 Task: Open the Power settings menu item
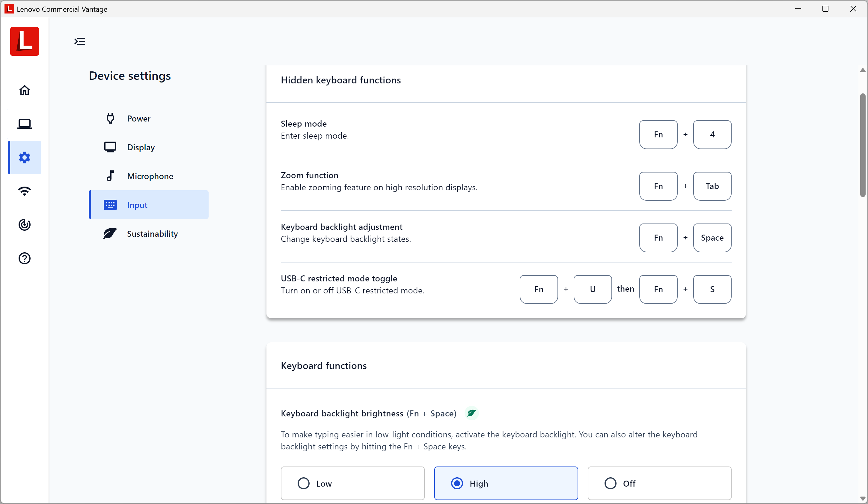pyautogui.click(x=138, y=118)
